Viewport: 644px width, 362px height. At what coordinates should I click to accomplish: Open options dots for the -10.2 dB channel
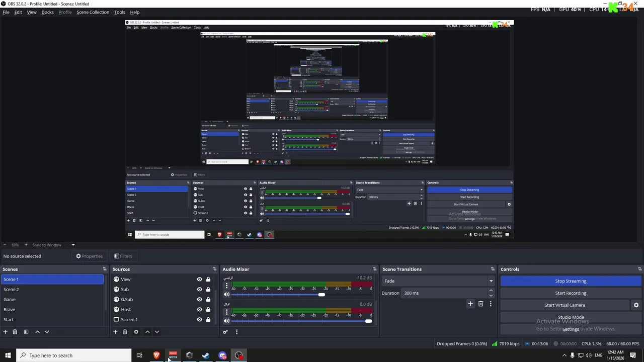click(226, 286)
